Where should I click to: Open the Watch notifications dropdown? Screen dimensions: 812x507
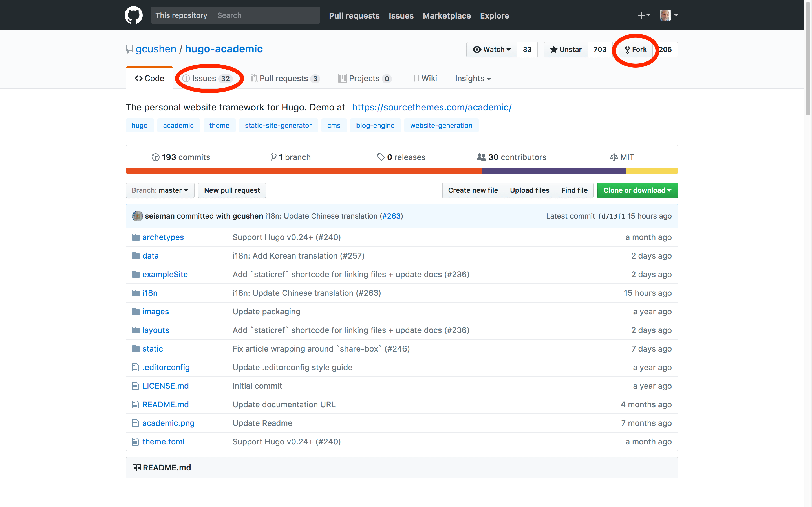coord(491,50)
